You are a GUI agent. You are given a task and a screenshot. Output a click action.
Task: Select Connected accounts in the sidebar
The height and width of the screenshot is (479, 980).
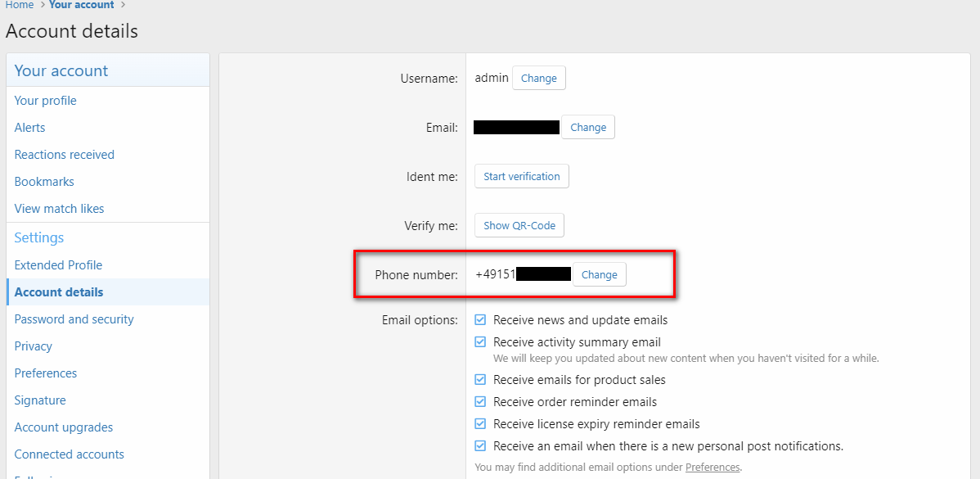coord(70,454)
